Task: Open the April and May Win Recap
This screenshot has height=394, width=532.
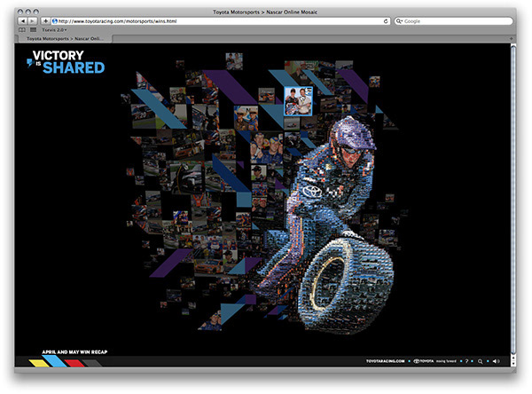Action: 74,352
